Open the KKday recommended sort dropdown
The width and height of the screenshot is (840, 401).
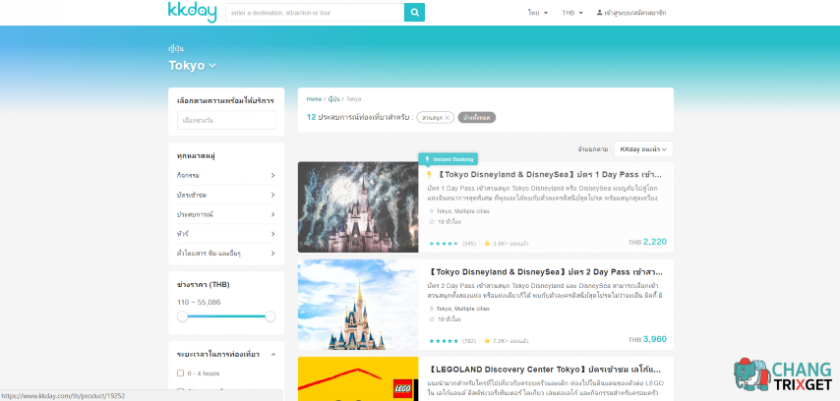click(643, 149)
